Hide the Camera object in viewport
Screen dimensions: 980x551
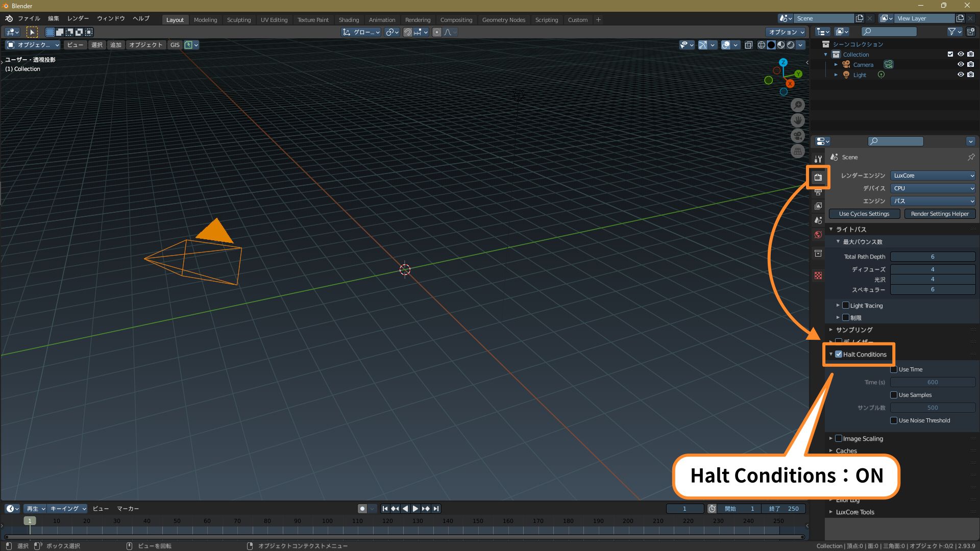click(x=961, y=64)
